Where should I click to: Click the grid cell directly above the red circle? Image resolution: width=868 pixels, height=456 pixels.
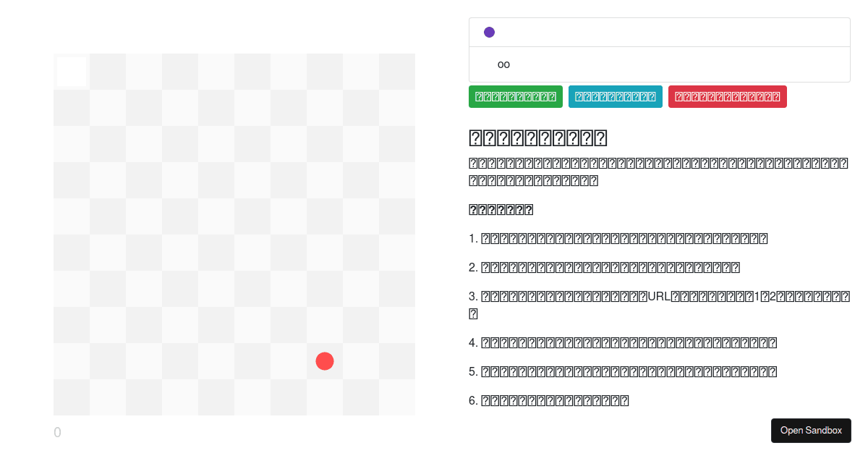click(x=324, y=324)
